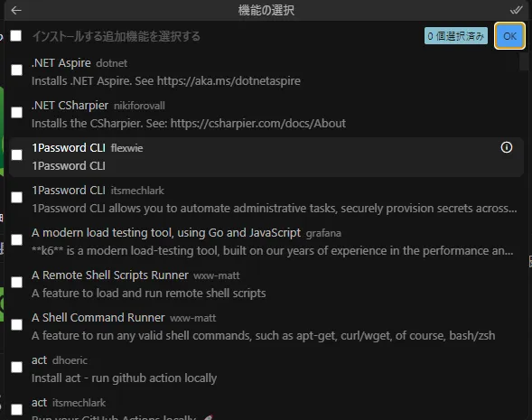Select A Remote Shell Scripts Runner checkbox
532x420 pixels.
click(x=16, y=283)
